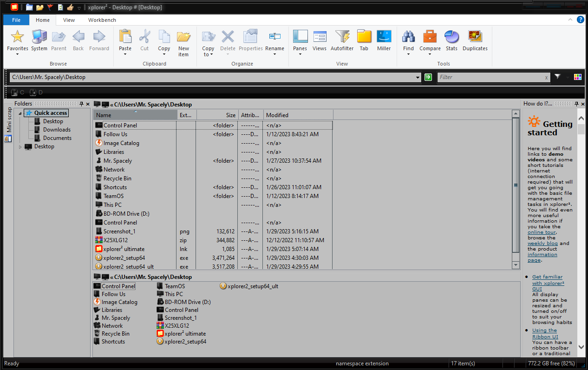Image resolution: width=588 pixels, height=370 pixels.
Task: Open the Compare dropdown
Action: point(430,54)
